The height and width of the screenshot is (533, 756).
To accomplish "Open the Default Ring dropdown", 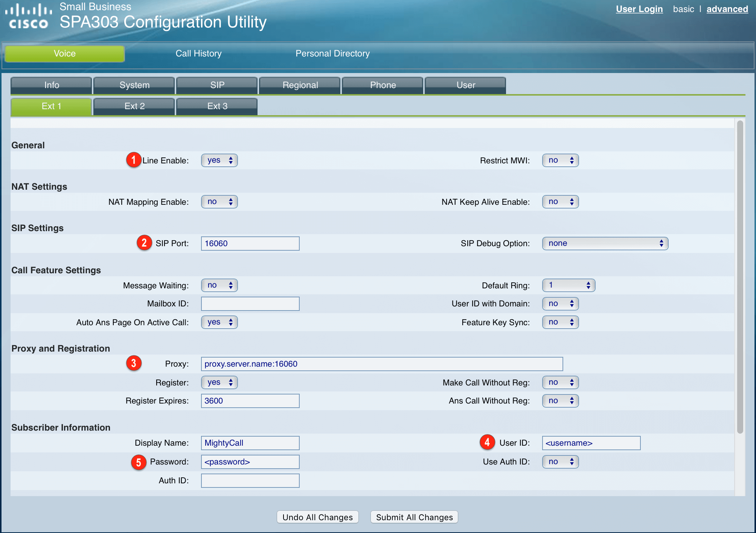I will [x=568, y=285].
